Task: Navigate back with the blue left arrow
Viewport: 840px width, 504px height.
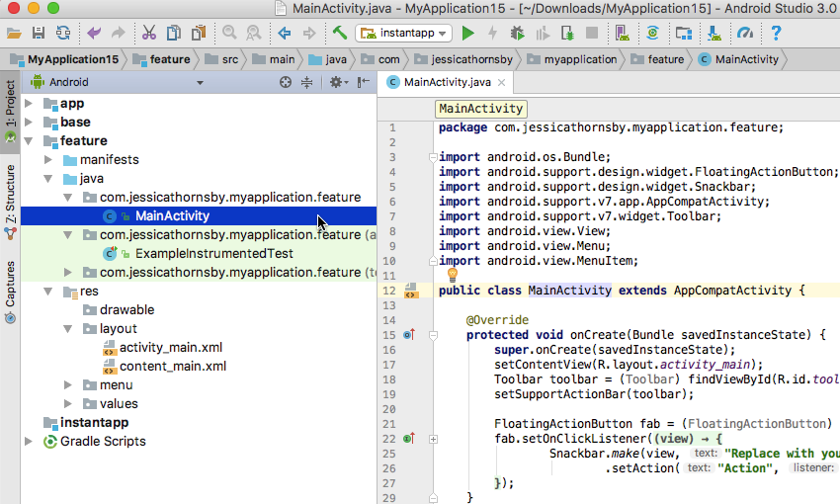Action: tap(285, 34)
